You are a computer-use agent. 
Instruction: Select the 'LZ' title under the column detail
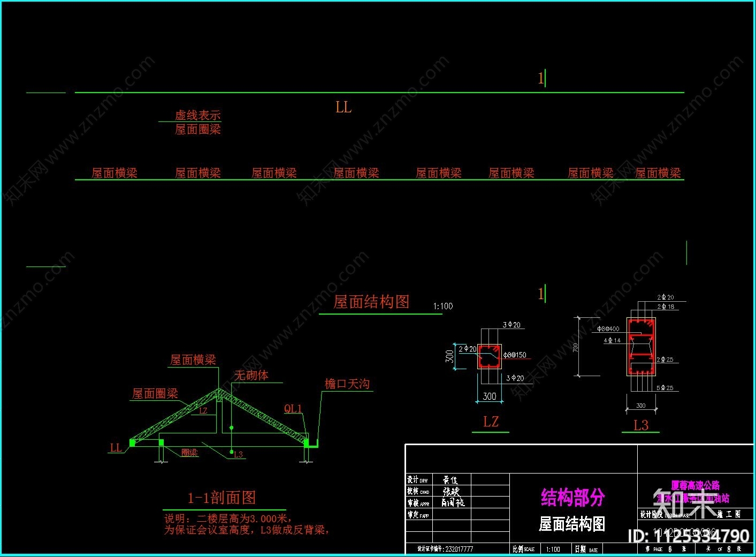tap(491, 422)
